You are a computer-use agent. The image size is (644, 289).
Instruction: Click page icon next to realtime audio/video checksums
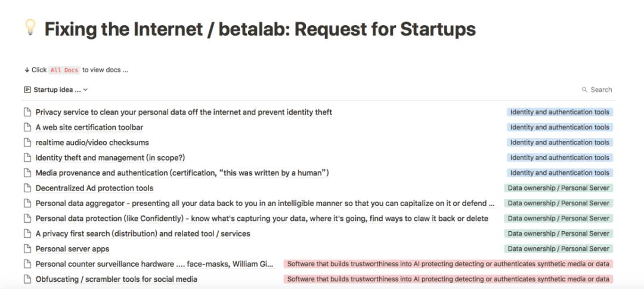27,143
